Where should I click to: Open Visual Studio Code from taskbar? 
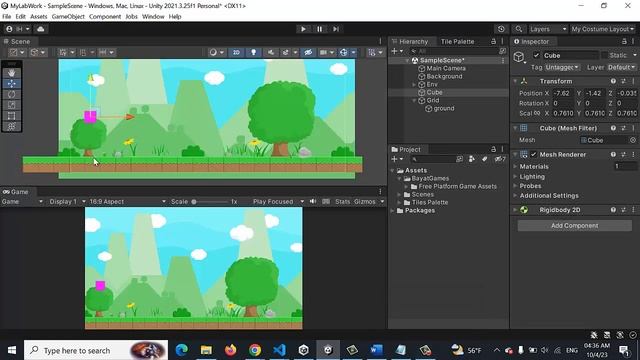point(279,350)
